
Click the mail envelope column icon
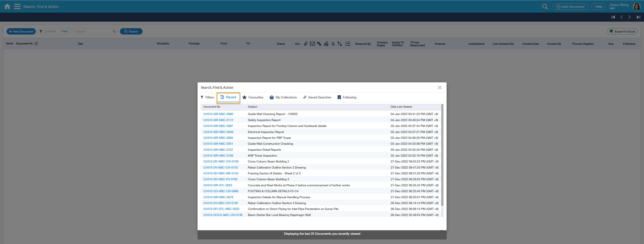312,44
